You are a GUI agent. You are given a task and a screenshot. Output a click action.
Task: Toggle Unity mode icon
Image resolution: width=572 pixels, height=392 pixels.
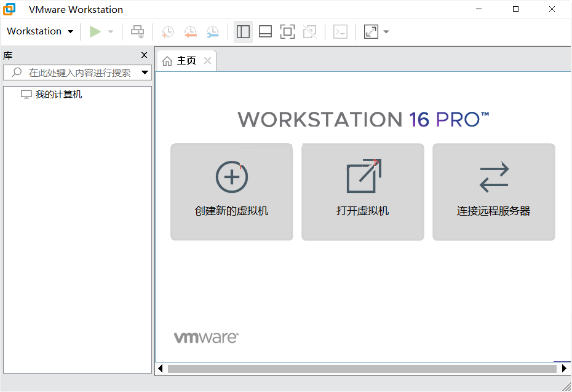point(310,31)
